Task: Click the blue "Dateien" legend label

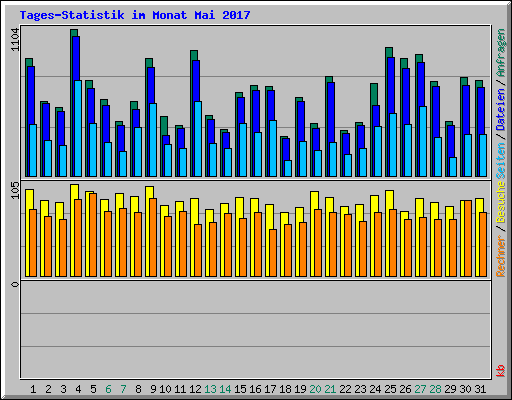Action: click(x=501, y=110)
